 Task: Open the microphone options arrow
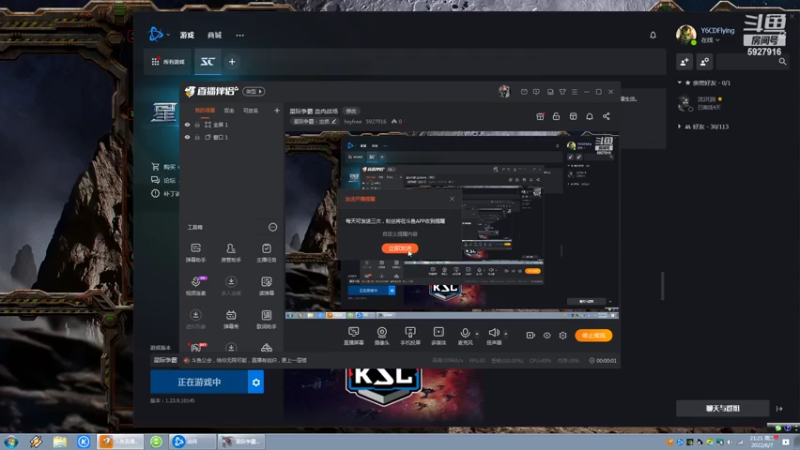477,334
